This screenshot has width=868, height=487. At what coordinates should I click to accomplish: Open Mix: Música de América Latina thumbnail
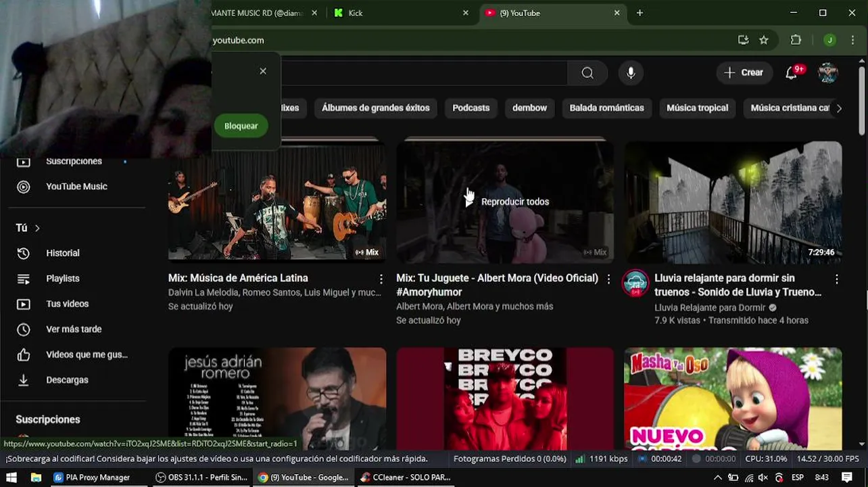[x=277, y=202]
